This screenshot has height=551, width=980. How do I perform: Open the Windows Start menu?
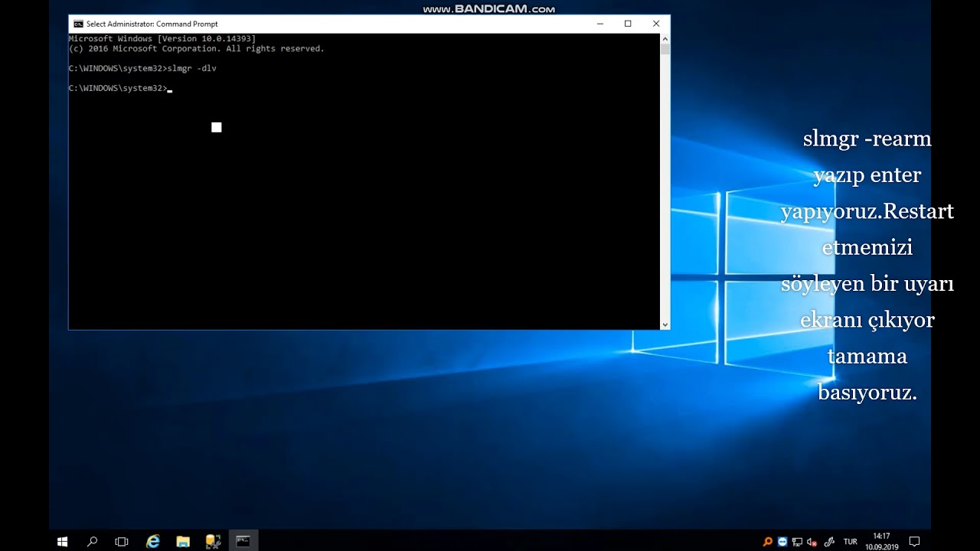[x=63, y=541]
